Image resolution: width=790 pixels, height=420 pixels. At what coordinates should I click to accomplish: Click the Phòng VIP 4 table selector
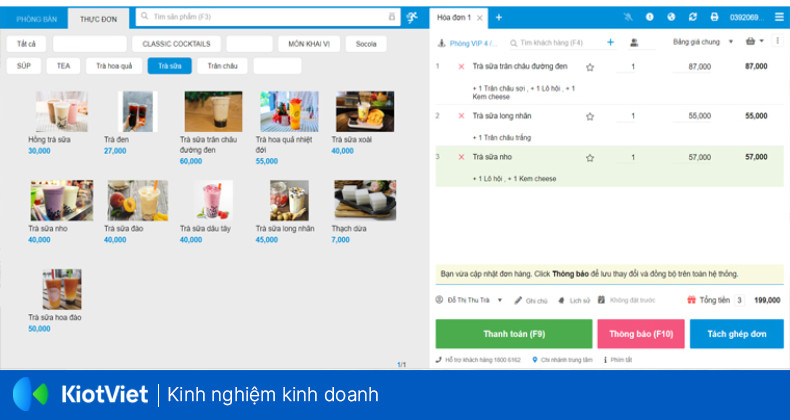point(468,43)
